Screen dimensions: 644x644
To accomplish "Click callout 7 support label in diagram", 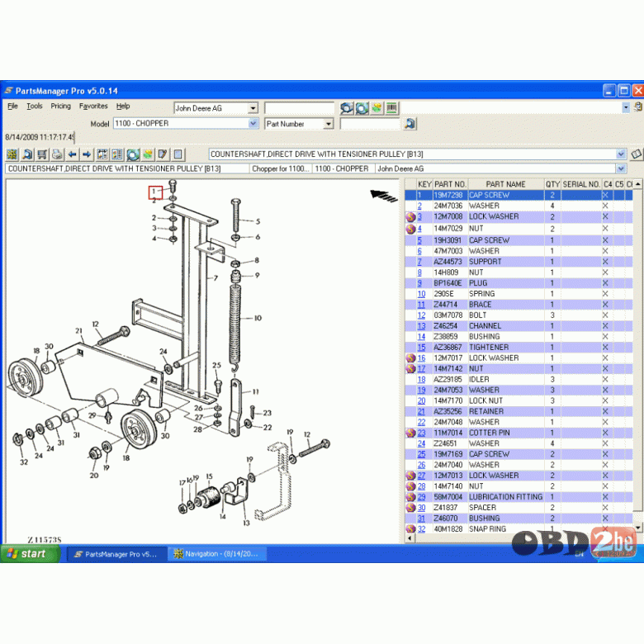I will tap(215, 278).
